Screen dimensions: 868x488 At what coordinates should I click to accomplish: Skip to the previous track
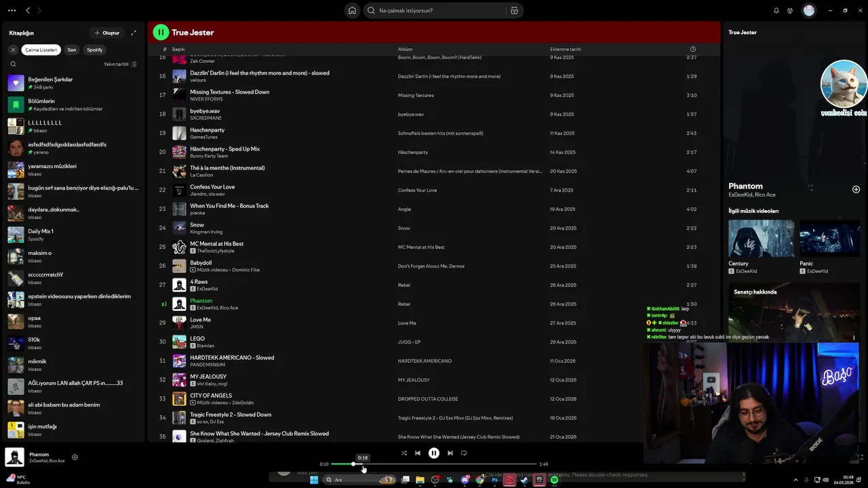tap(418, 453)
